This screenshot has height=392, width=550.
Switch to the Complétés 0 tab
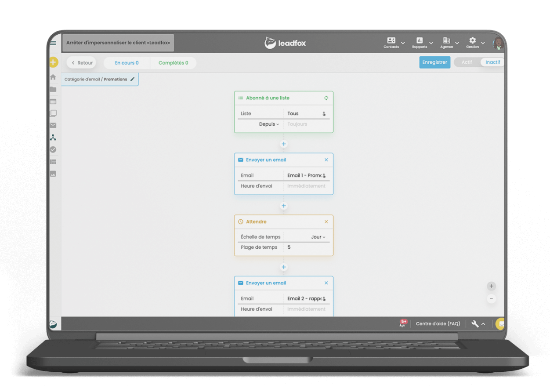pos(173,63)
